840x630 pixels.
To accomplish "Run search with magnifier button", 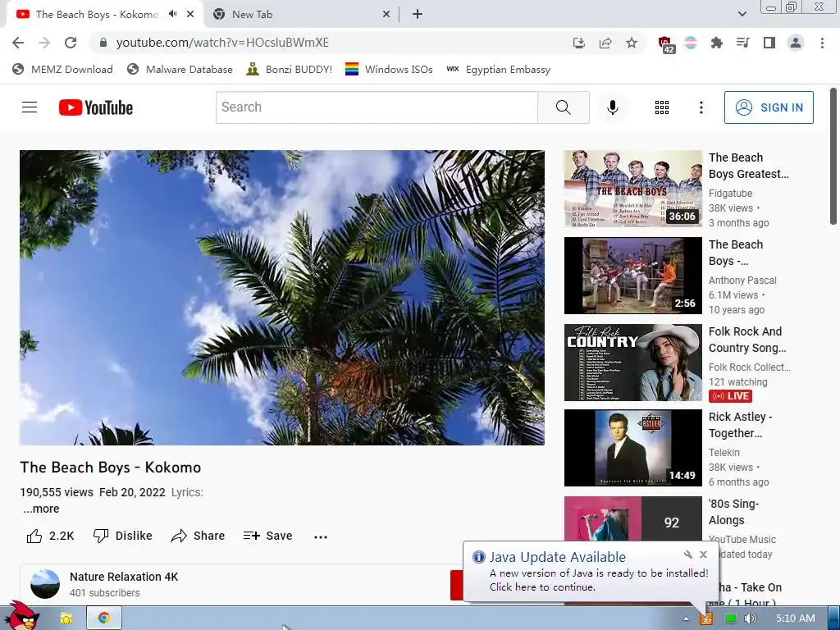I will click(563, 107).
